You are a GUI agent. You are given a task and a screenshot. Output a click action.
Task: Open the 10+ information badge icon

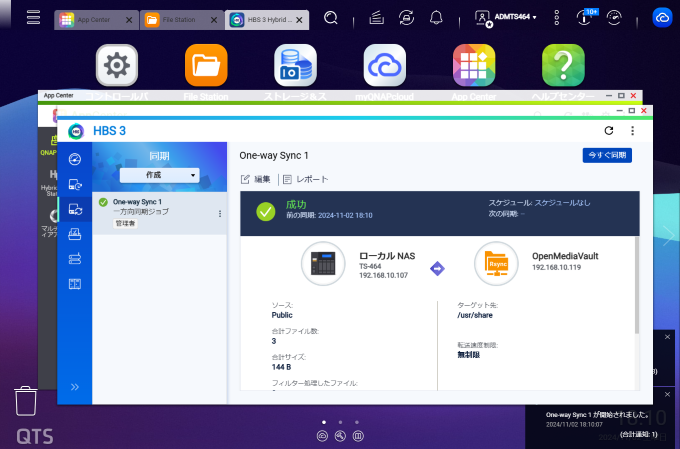585,18
